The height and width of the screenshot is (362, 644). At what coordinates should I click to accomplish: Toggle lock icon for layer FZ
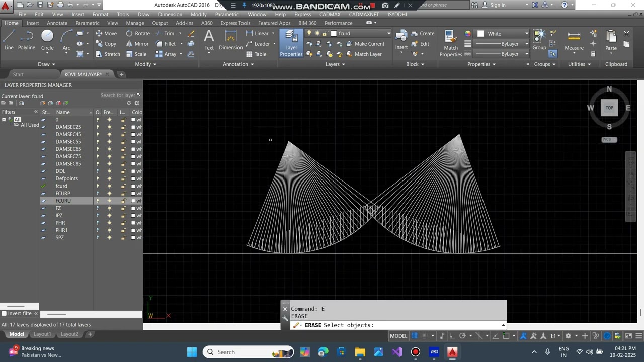pyautogui.click(x=123, y=208)
